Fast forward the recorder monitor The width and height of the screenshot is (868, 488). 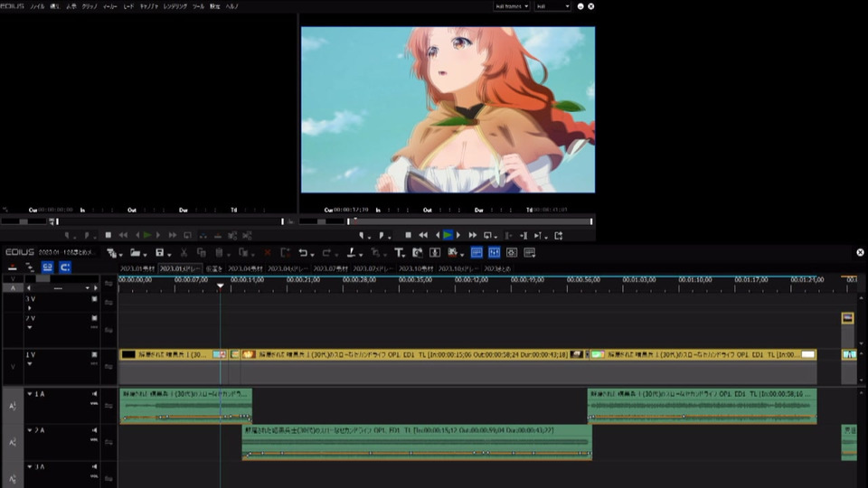tap(472, 236)
